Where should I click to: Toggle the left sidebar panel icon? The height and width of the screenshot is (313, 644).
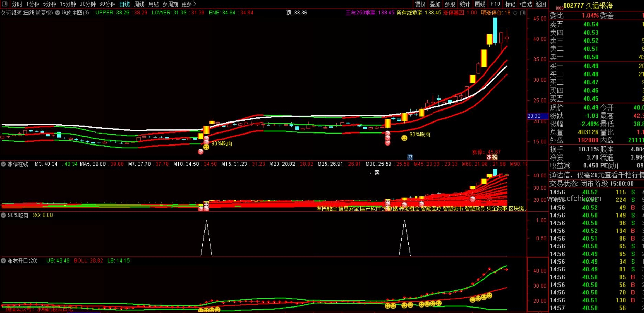(5, 4)
